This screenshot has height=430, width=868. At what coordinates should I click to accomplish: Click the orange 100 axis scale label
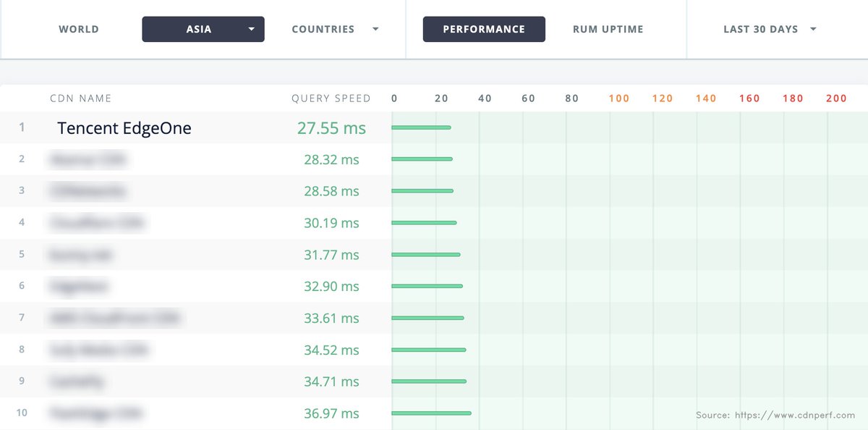point(619,98)
